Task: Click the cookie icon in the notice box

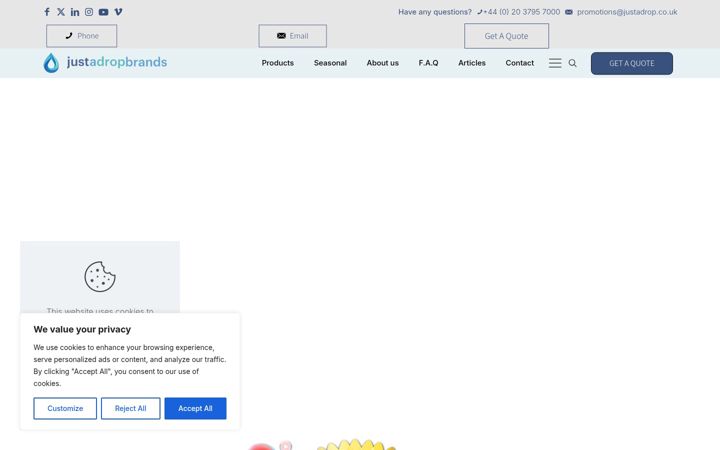Action: click(100, 276)
